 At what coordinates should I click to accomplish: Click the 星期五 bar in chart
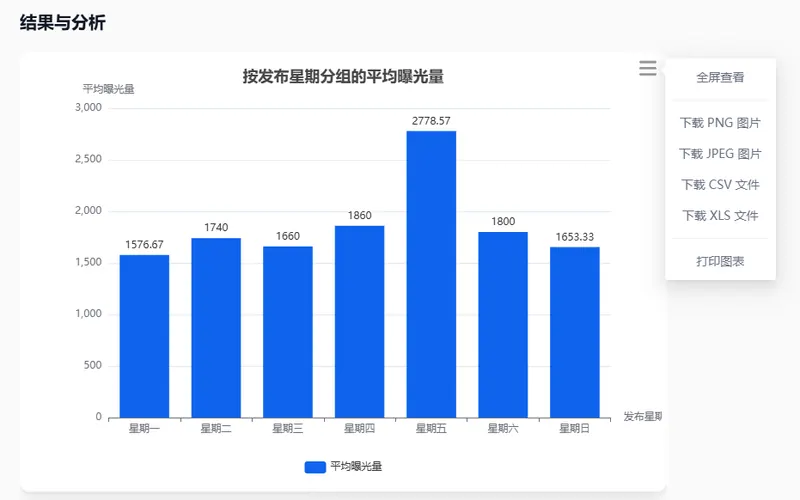pos(431,274)
